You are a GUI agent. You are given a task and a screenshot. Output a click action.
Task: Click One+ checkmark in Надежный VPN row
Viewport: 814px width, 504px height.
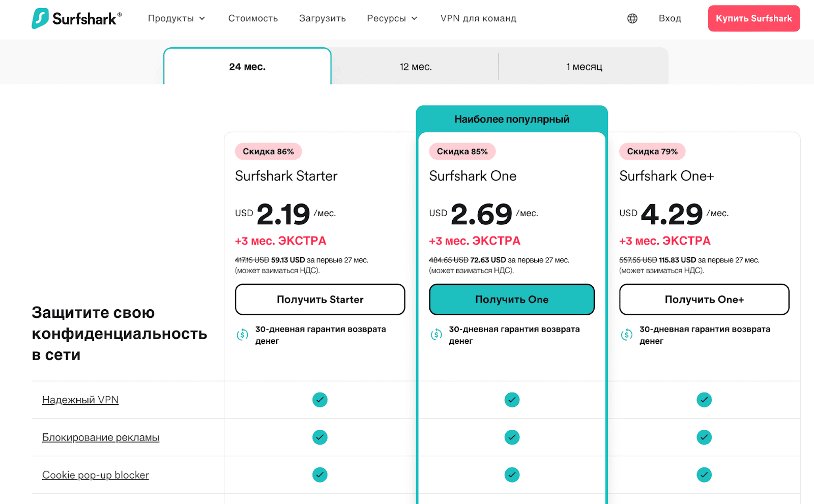click(704, 400)
